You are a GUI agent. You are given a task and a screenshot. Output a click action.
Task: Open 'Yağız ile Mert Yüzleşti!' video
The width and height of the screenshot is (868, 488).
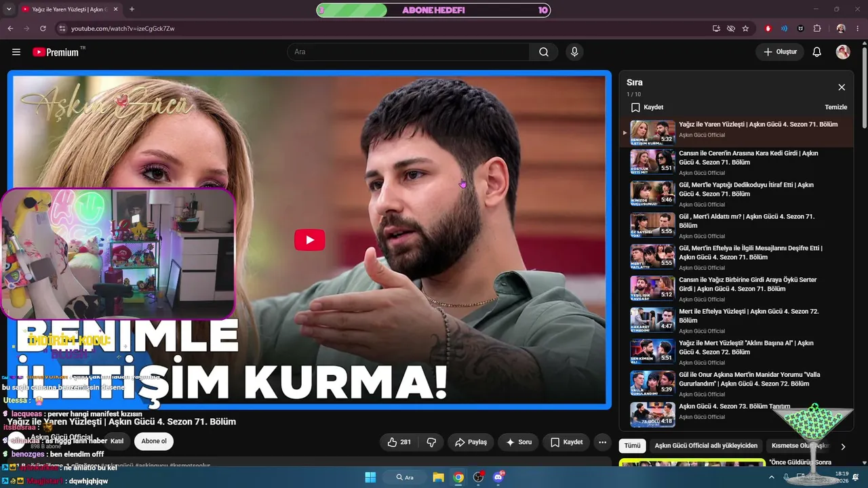coord(746,348)
